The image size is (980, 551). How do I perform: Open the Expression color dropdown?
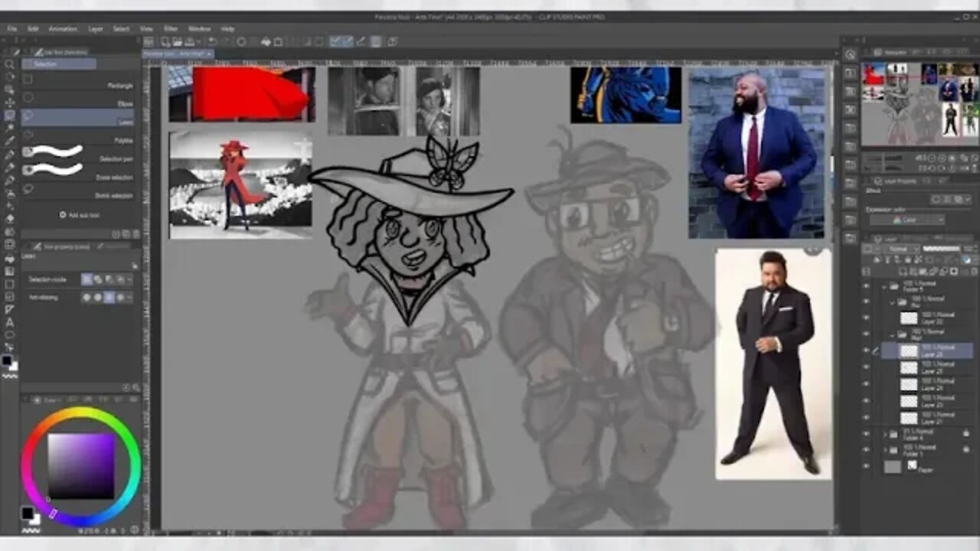[x=906, y=220]
